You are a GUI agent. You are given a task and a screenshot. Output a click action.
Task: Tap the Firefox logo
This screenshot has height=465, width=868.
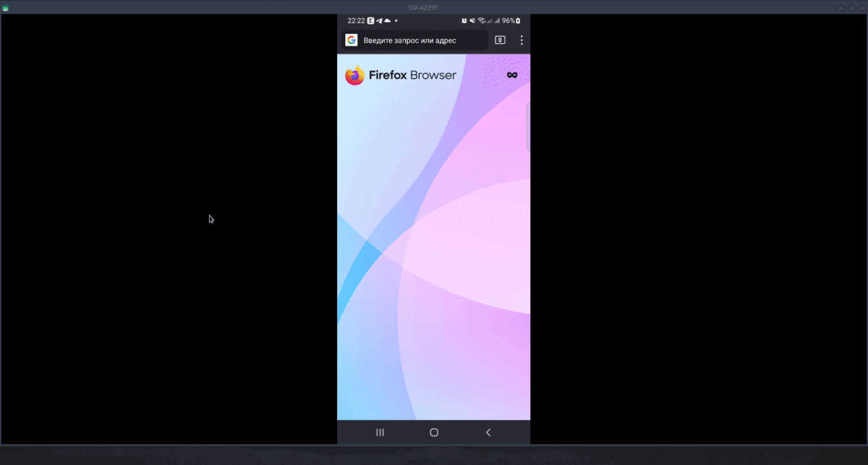(x=354, y=75)
